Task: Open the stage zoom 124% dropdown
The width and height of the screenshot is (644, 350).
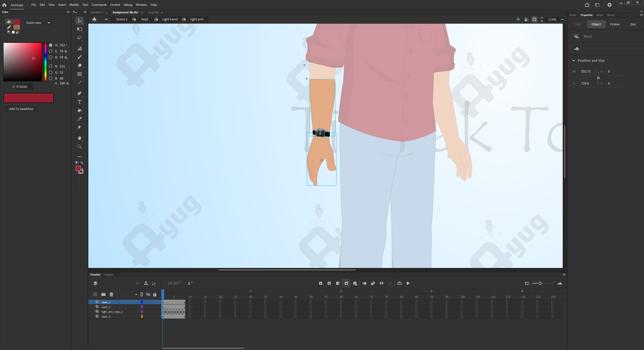Action: click(562, 19)
